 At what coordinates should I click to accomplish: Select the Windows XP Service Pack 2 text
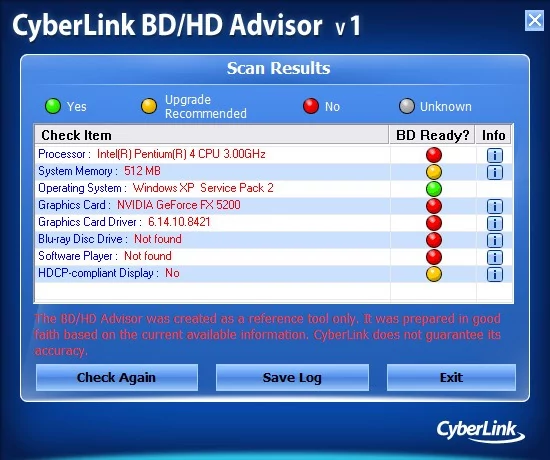(x=203, y=188)
